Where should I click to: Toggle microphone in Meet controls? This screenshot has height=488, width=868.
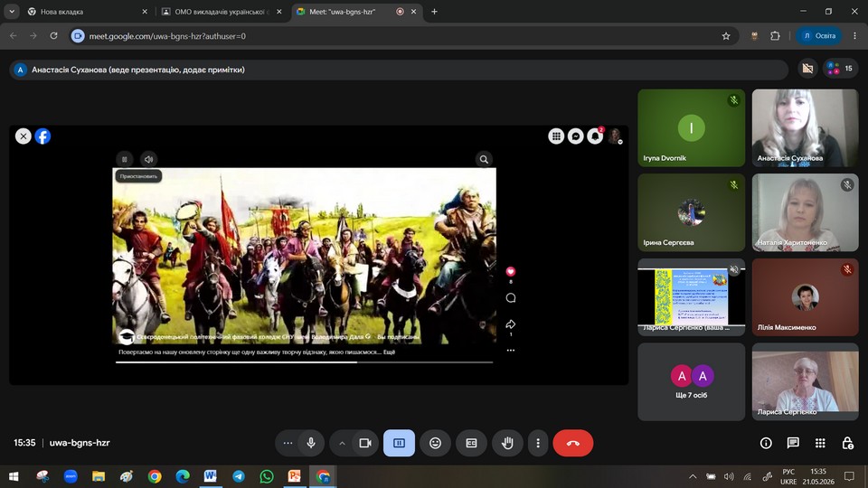point(310,443)
